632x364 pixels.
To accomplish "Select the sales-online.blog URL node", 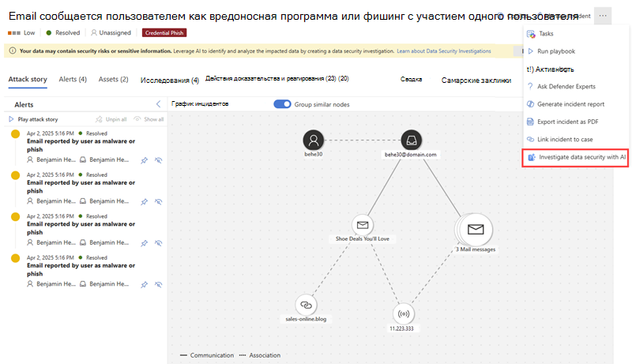I will [x=306, y=305].
